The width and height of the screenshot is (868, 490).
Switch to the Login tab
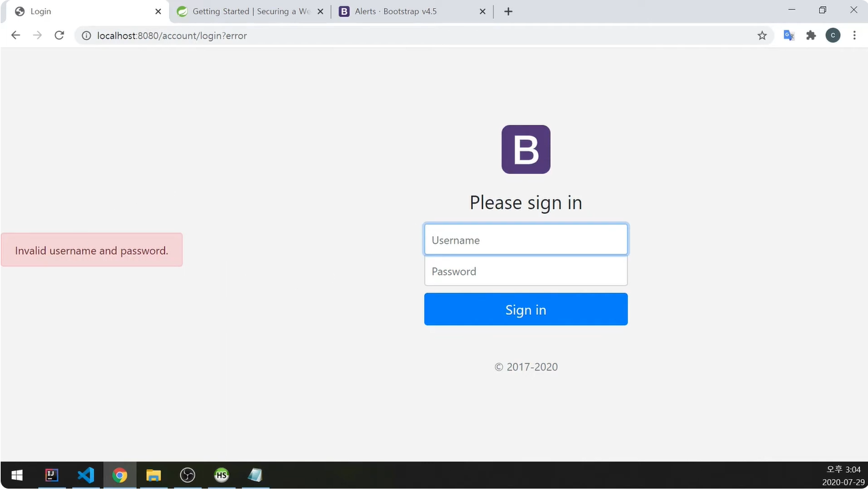tap(87, 12)
